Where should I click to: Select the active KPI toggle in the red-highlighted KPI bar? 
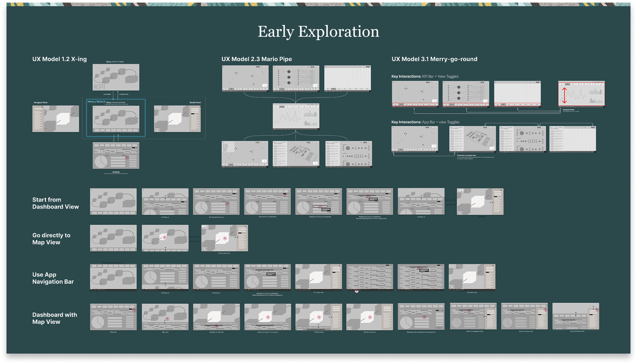401,104
